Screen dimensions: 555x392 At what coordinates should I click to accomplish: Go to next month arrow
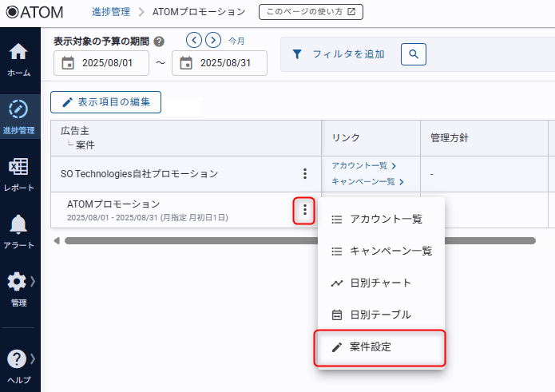tap(212, 40)
